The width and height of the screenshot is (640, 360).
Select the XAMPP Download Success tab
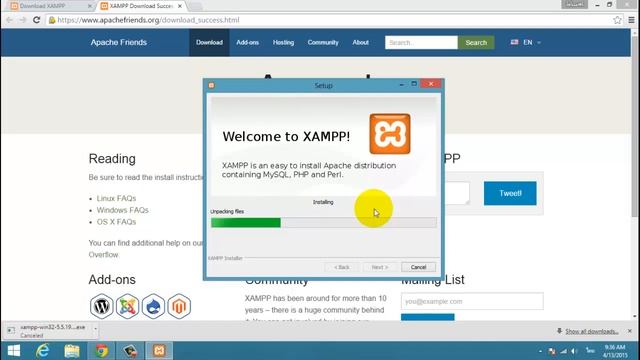[x=141, y=6]
